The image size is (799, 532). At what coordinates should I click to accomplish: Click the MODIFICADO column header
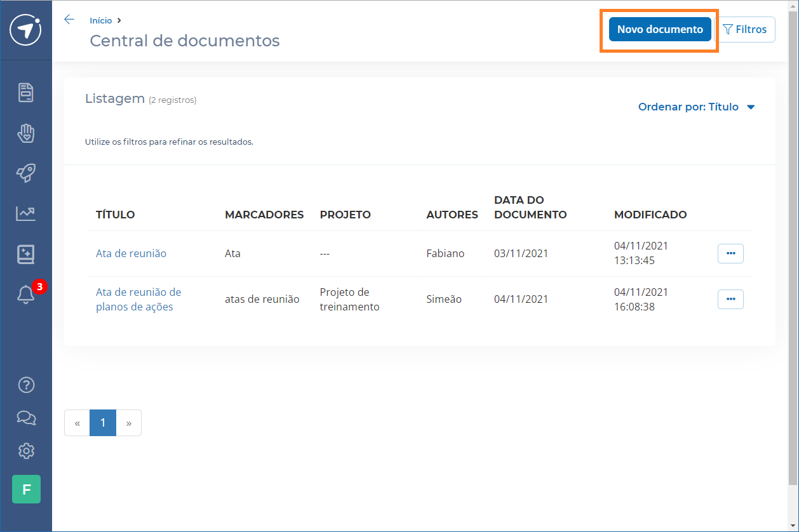(x=650, y=215)
